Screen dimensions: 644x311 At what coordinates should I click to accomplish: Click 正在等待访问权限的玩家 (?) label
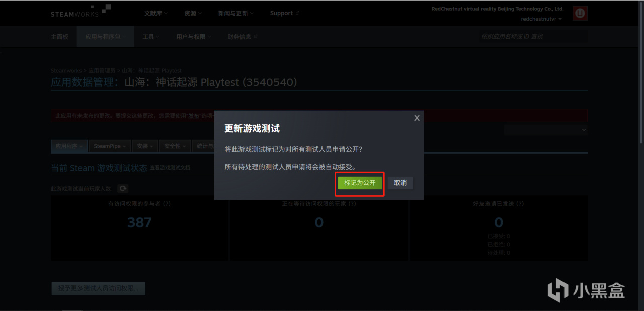click(x=319, y=204)
